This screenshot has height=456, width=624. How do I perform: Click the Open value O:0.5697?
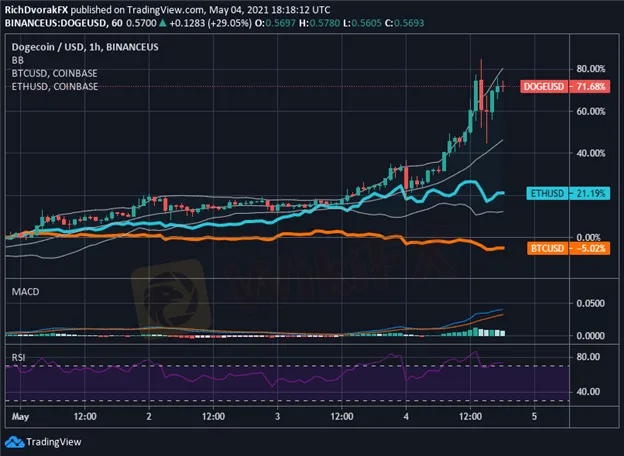(x=275, y=23)
